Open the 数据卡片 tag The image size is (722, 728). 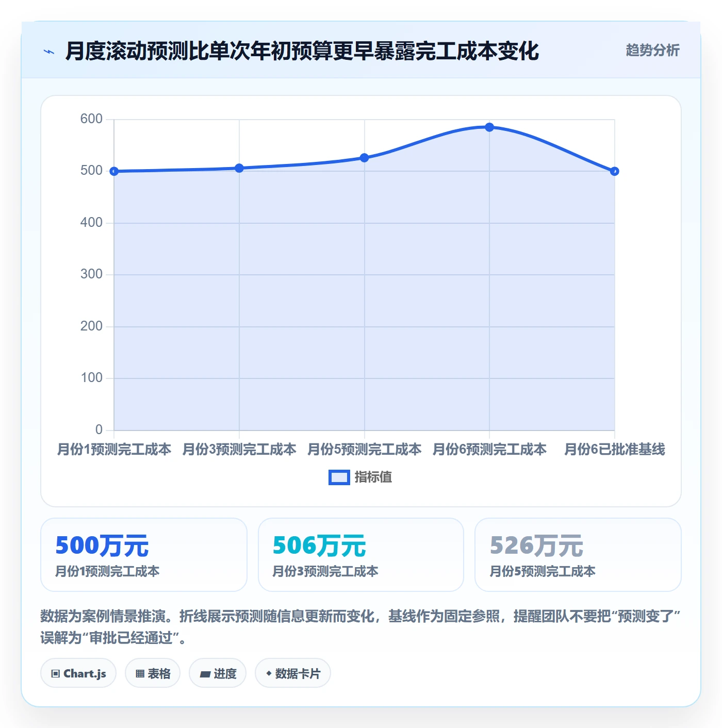(x=293, y=673)
